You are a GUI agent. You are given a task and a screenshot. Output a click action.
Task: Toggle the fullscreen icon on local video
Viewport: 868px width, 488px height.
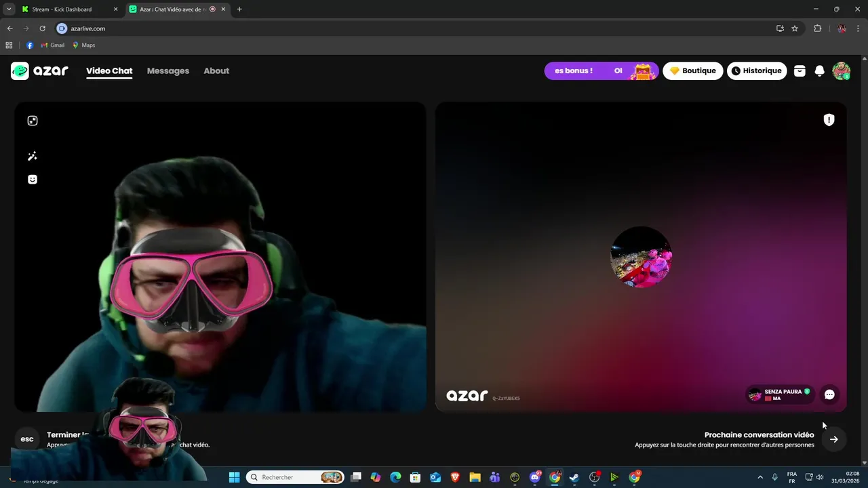tap(33, 121)
